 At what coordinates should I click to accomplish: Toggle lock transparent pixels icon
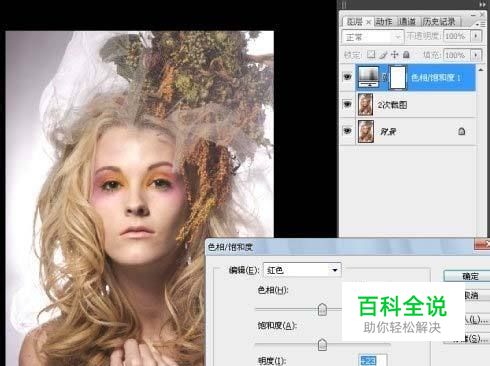371,54
